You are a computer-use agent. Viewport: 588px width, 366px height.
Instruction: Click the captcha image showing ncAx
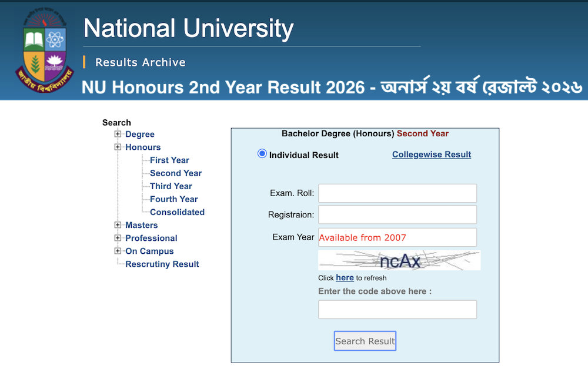point(399,260)
